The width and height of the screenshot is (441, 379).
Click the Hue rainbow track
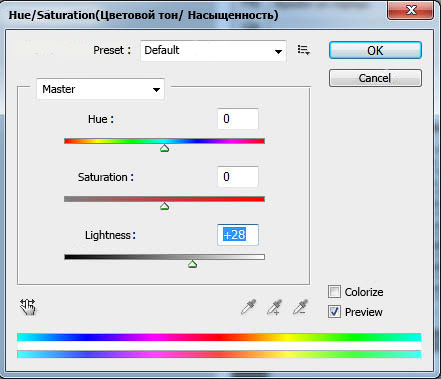tap(164, 141)
